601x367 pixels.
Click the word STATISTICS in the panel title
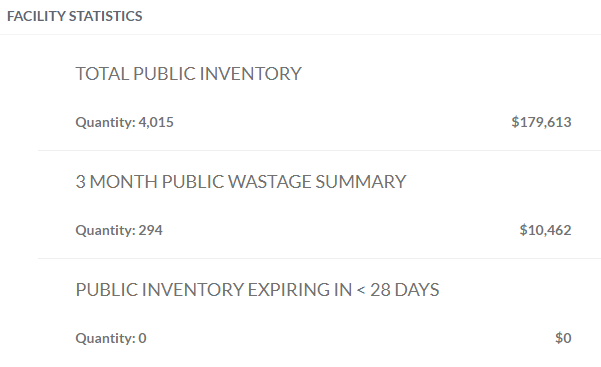[105, 16]
